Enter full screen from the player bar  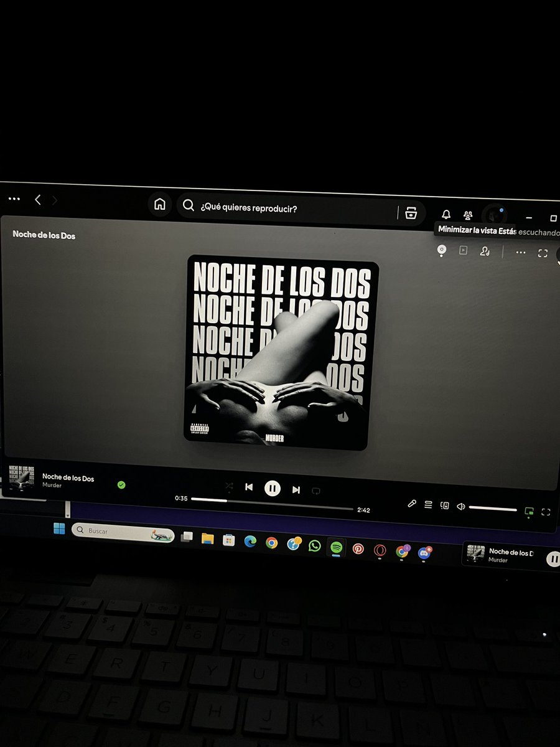pyautogui.click(x=546, y=512)
